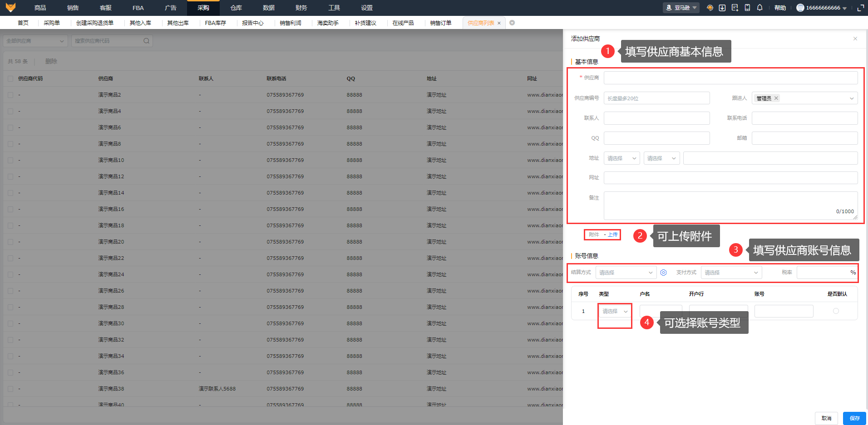Screen dimensions: 868x425
Task: Click the 联系电话 input field
Action: pyautogui.click(x=804, y=118)
